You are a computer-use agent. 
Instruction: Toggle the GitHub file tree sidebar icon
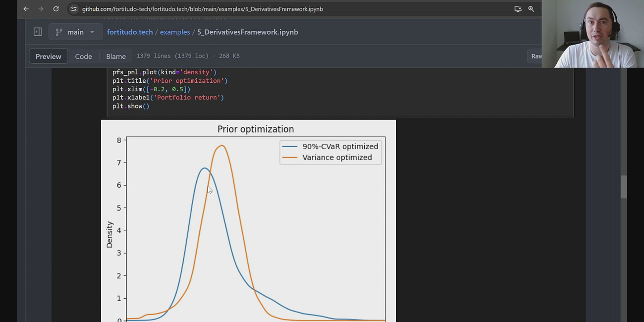click(38, 32)
